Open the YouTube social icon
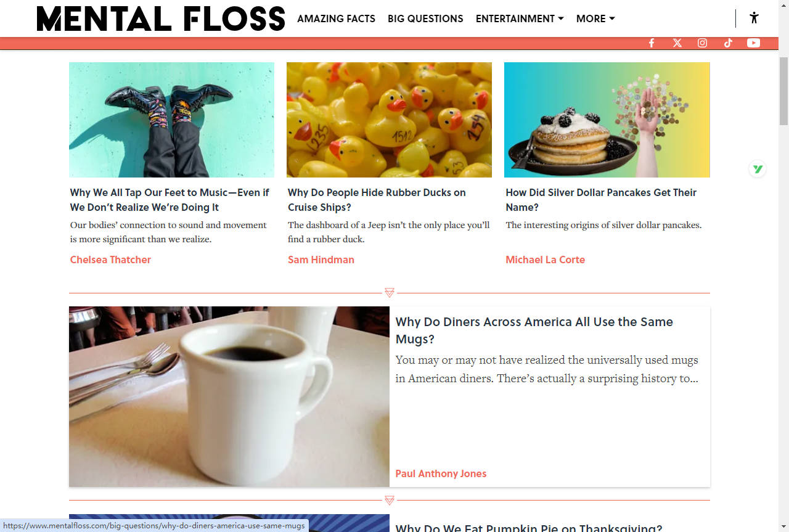The height and width of the screenshot is (532, 789). [x=753, y=43]
